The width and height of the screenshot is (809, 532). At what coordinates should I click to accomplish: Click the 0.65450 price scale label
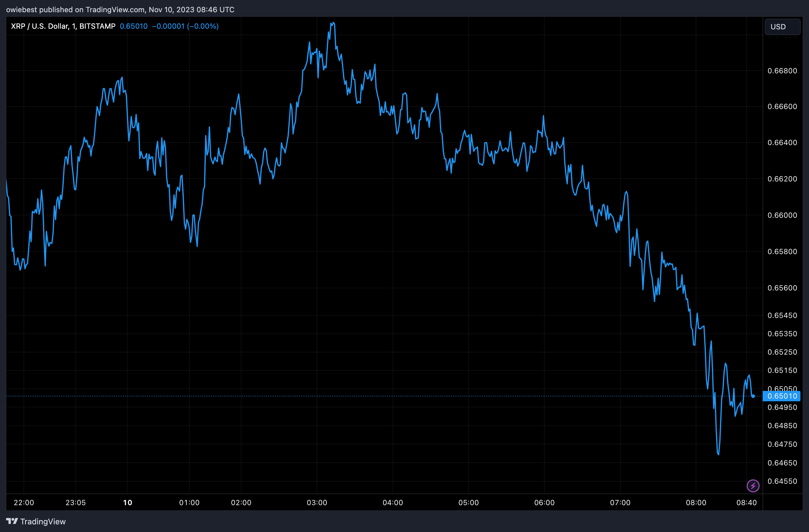[782, 315]
